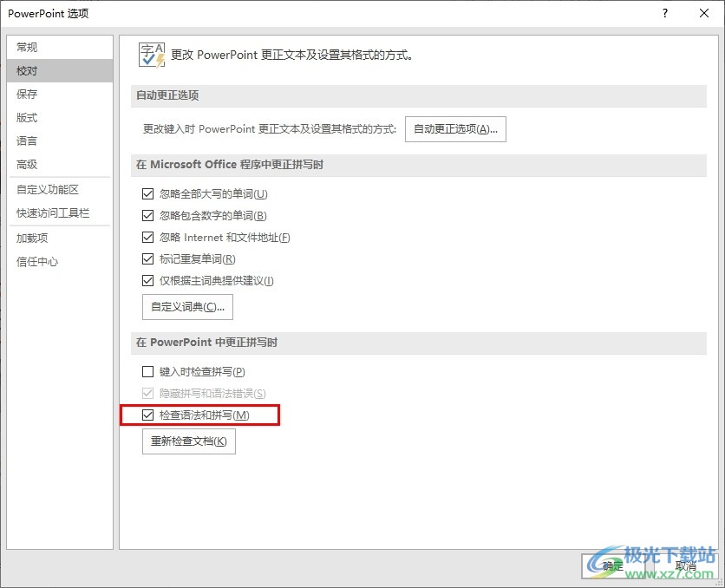Confirm with the 确定 button
725x588 pixels.
point(613,565)
